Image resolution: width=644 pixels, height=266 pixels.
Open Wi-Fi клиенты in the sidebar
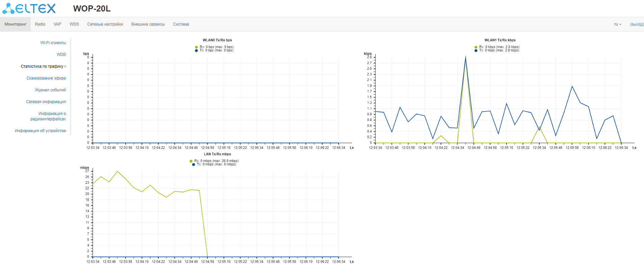53,43
